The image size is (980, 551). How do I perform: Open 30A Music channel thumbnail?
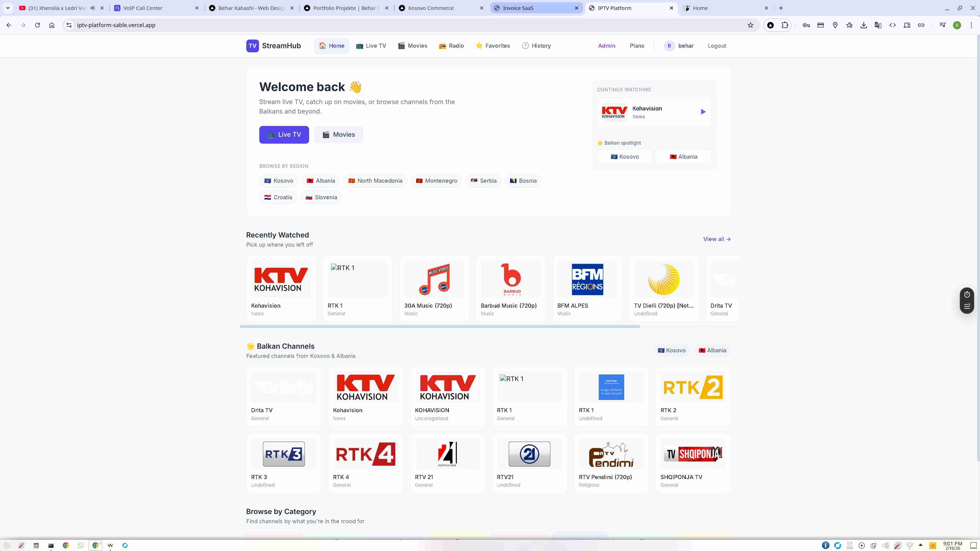tap(434, 280)
